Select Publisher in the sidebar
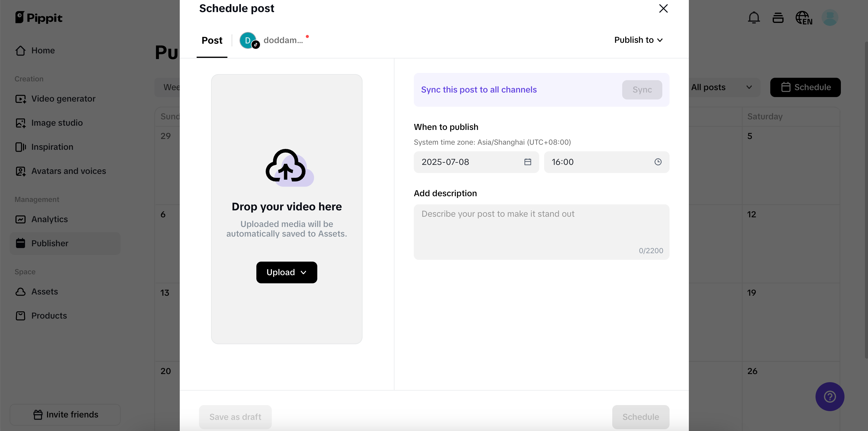 (50, 243)
